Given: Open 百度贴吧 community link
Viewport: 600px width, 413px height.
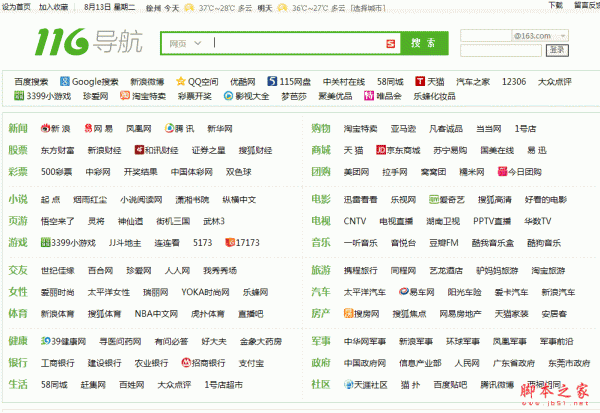Looking at the screenshot, I should point(450,385).
